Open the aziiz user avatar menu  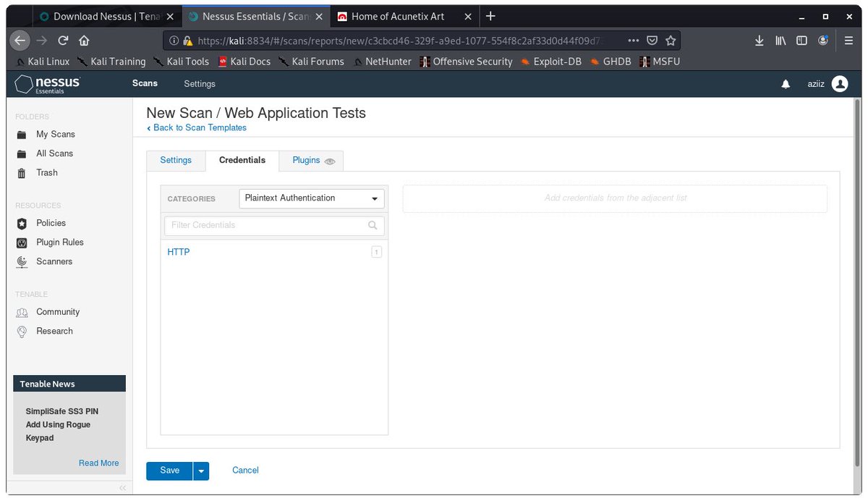pos(840,84)
